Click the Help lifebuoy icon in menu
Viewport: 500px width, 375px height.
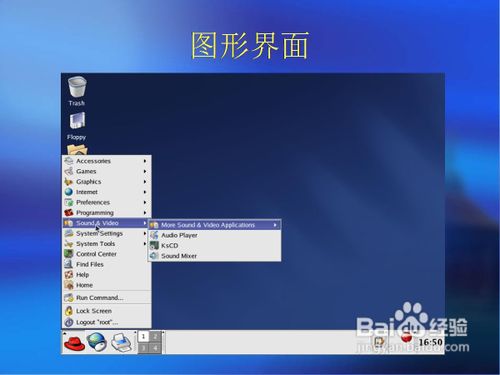click(69, 275)
